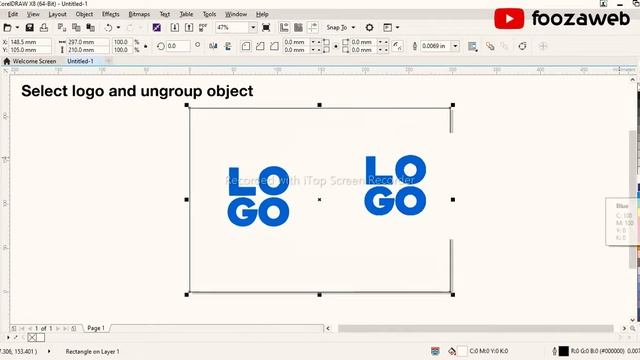Click the Search content purple icon
640x360 pixels.
(x=156, y=28)
